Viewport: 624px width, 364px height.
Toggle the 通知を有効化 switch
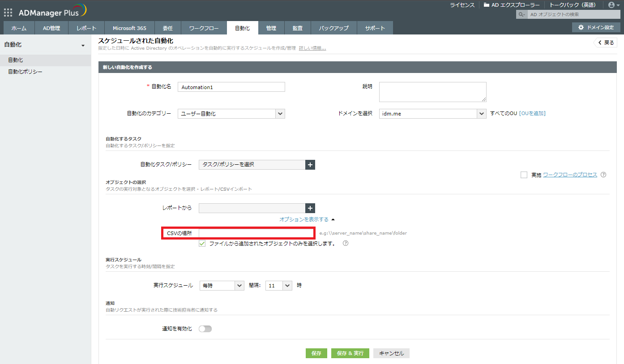[x=205, y=329]
